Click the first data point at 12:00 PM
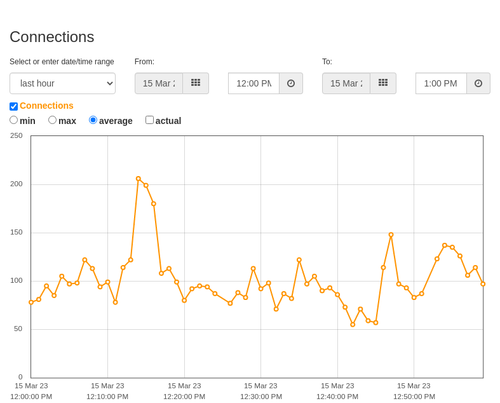Screen dimensions: 500x403 (x=31, y=302)
